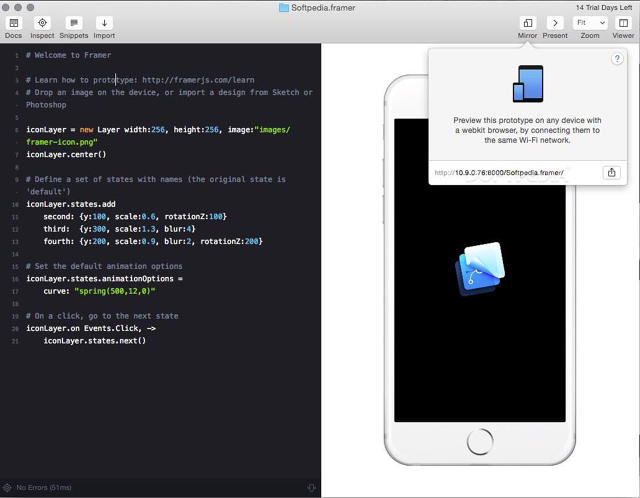Click the '# On a click, go to the next state' comment
Viewport: 640px width, 498px height.
[102, 316]
